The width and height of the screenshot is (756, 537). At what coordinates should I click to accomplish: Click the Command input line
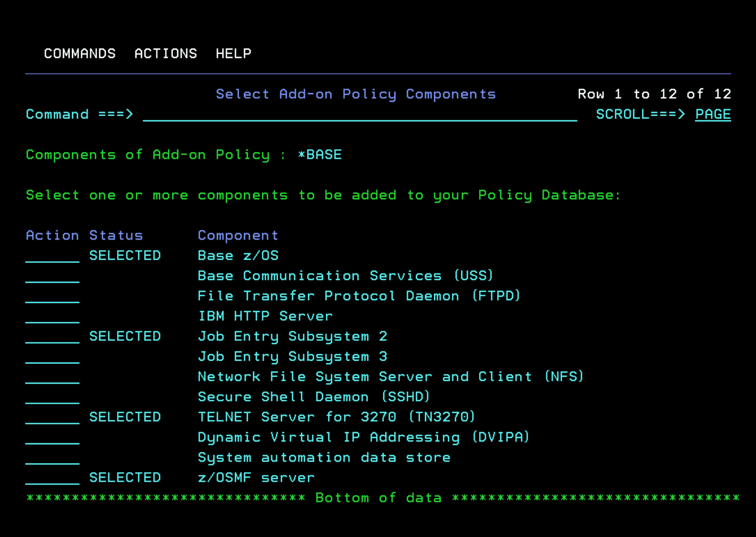coord(360,115)
